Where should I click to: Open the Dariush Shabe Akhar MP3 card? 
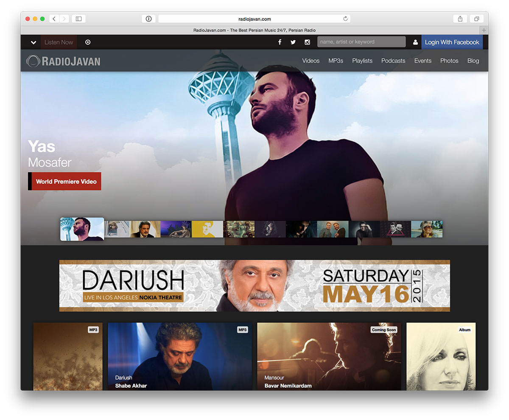tap(180, 356)
